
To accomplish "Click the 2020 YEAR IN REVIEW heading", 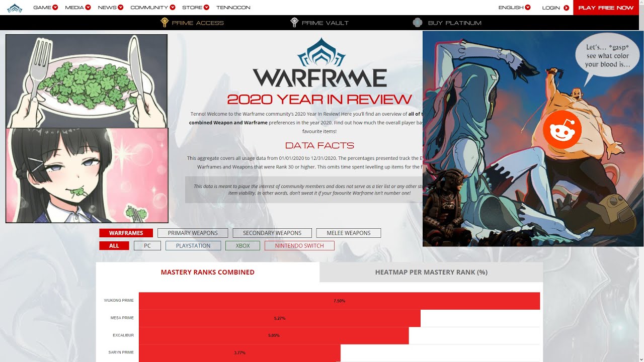I will pyautogui.click(x=319, y=99).
